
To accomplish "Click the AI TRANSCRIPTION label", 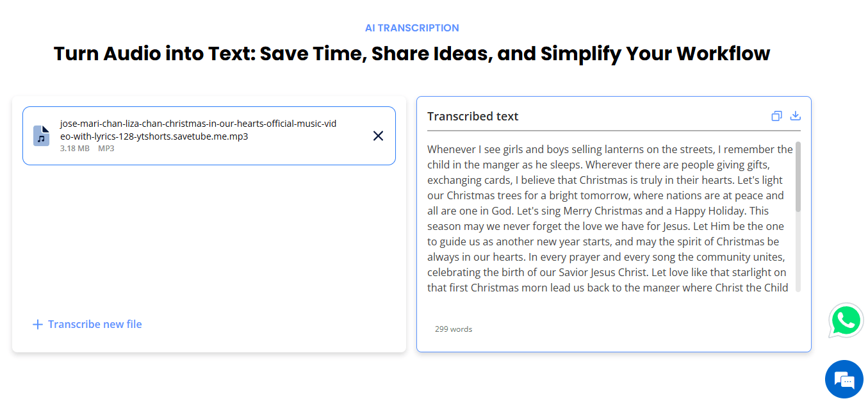I will coord(412,28).
